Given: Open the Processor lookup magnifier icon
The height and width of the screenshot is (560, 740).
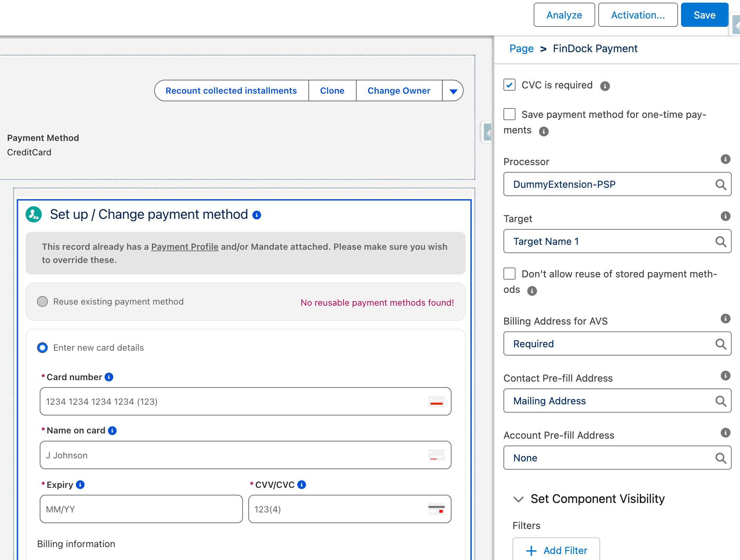Looking at the screenshot, I should coord(720,184).
